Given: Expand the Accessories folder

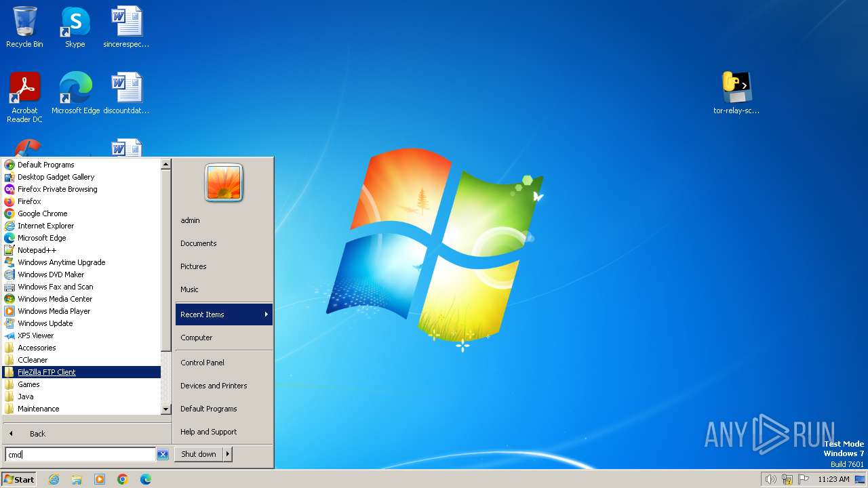Looking at the screenshot, I should point(81,348).
